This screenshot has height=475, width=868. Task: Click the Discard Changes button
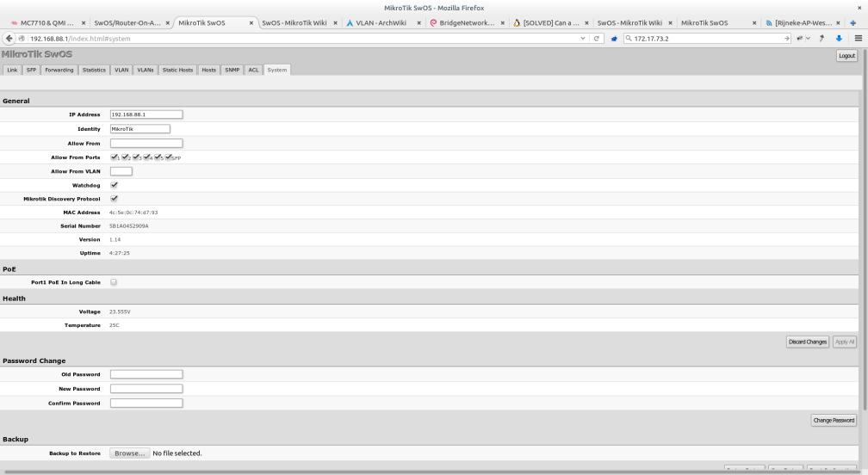(x=807, y=342)
